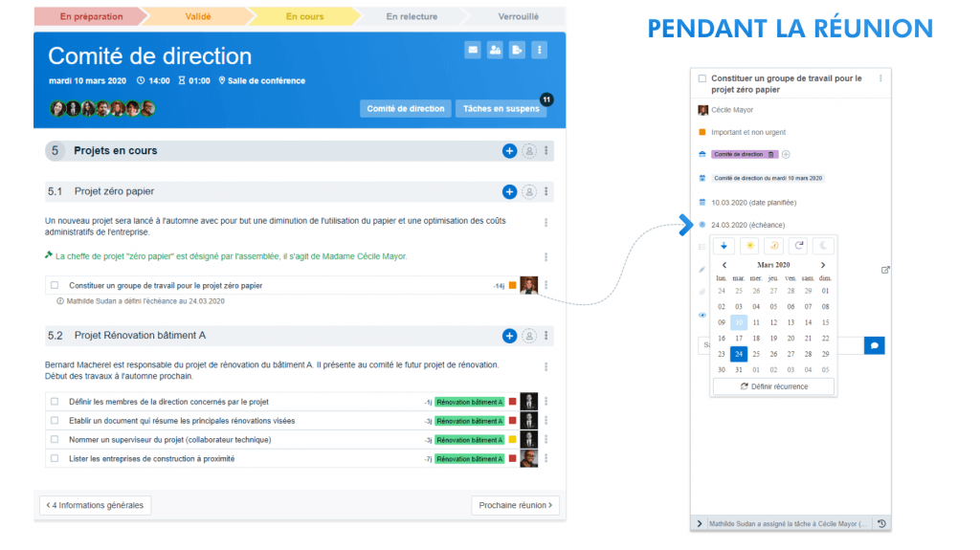The image size is (980, 550).
Task: Click yellow priority square on 'Nommer un superviseur' row
Action: point(513,439)
